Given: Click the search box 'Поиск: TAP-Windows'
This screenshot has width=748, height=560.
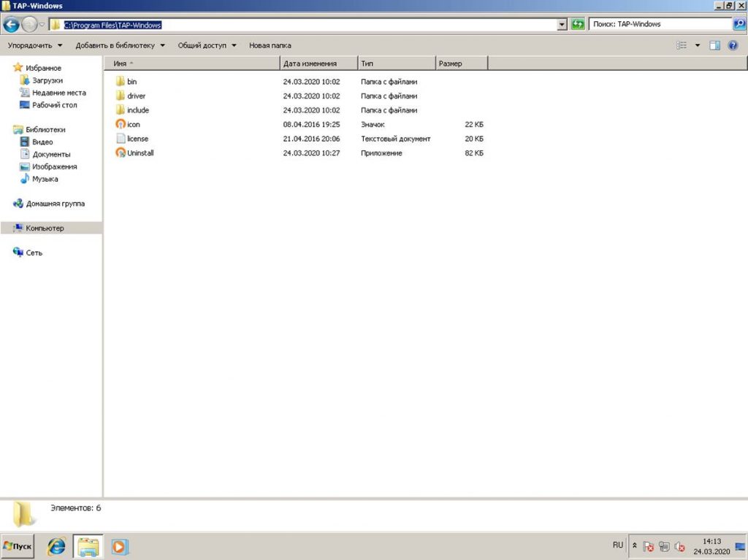Looking at the screenshot, I should [660, 24].
